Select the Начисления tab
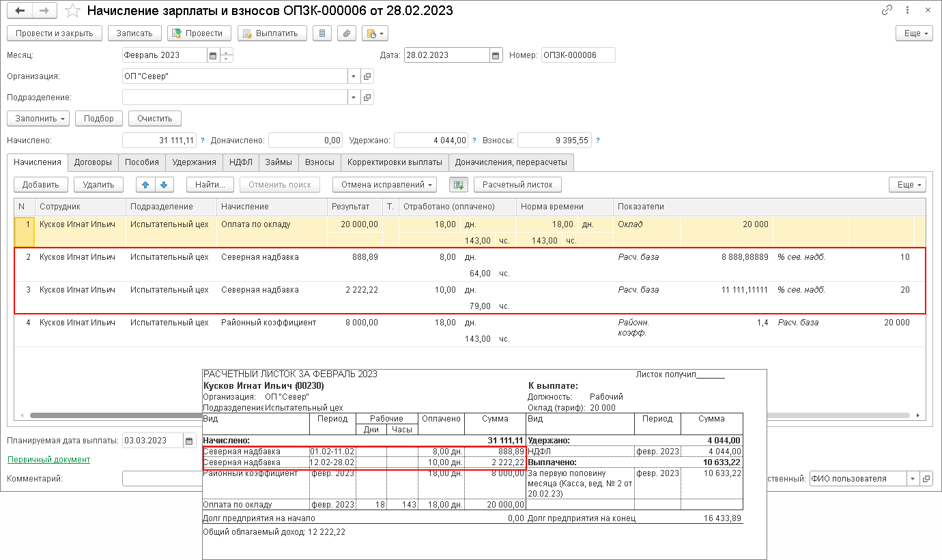This screenshot has height=560, width=942. tap(38, 162)
